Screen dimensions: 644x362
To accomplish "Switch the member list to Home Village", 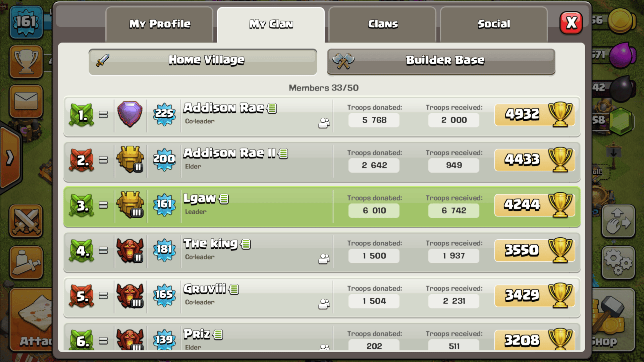I will [x=203, y=62].
